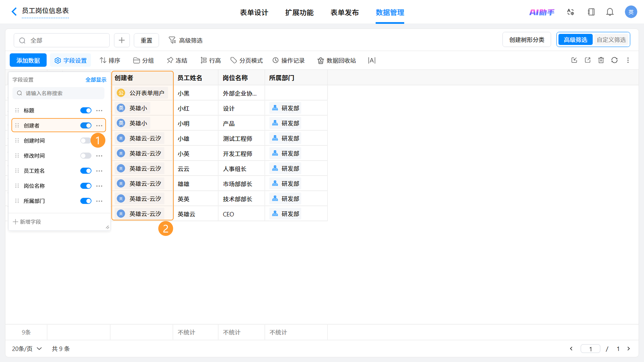The width and height of the screenshot is (644, 362).
Task: Click 重置 button
Action: coord(146,40)
